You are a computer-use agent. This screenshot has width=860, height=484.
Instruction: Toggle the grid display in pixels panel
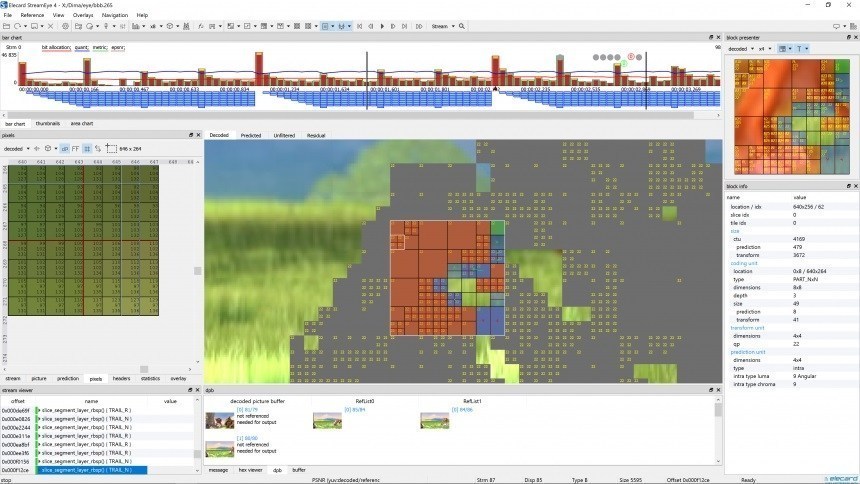coord(87,148)
